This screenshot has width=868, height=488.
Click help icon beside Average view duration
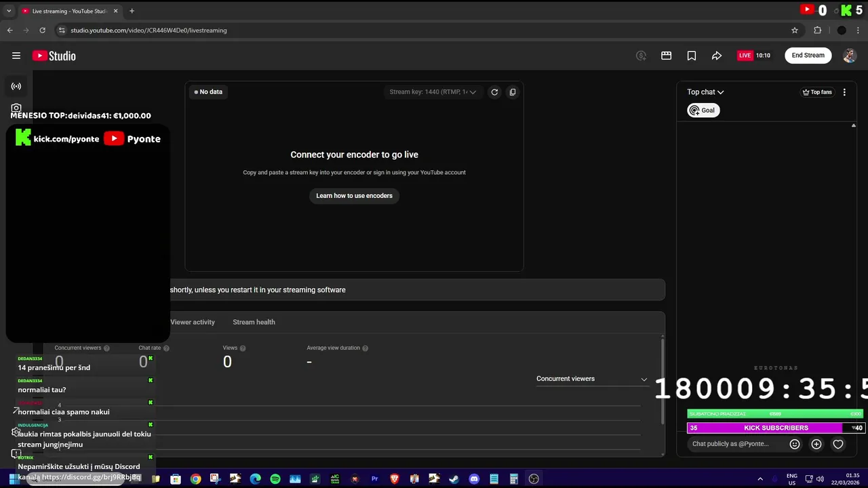365,348
